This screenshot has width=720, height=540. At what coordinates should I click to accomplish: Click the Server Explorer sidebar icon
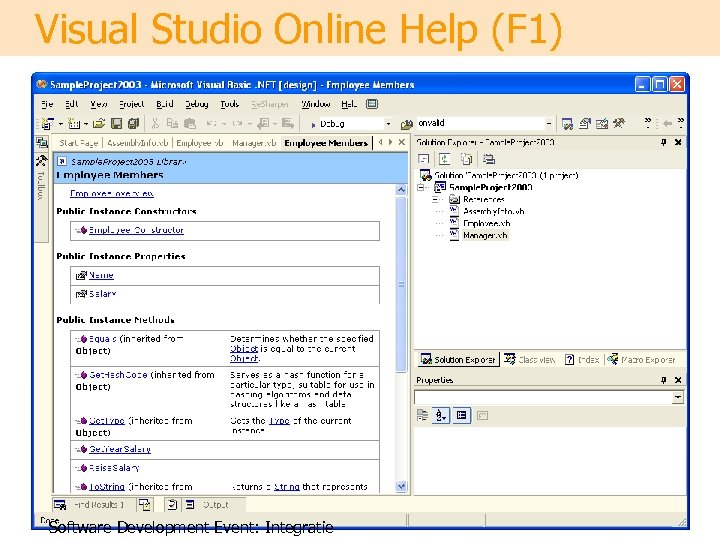point(42,143)
